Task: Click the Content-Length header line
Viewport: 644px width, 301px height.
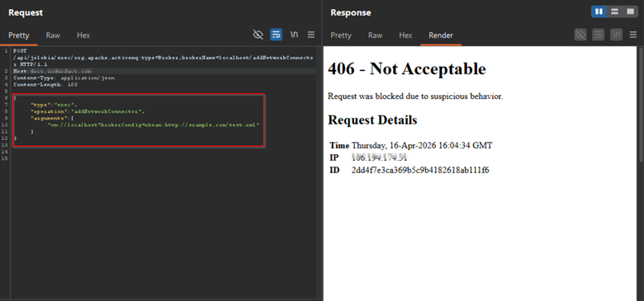Action: click(45, 84)
